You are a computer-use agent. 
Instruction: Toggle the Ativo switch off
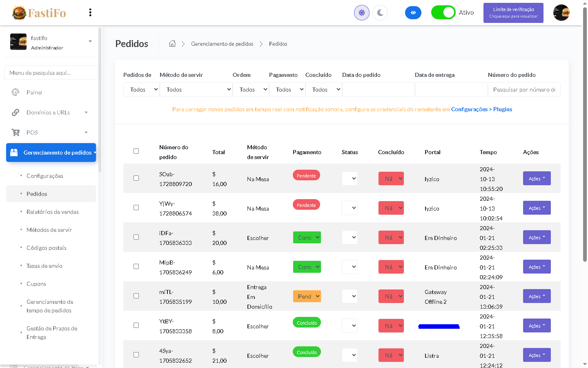coord(443,13)
